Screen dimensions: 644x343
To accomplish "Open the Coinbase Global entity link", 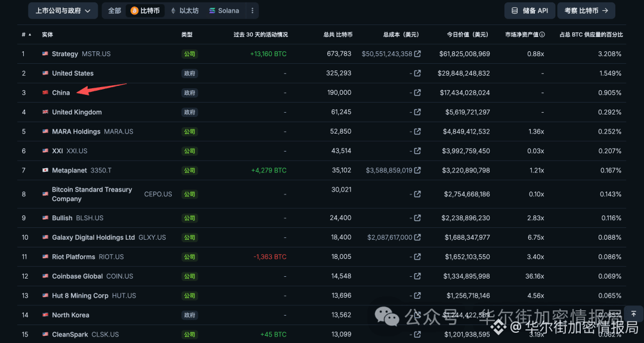I will 77,276.
